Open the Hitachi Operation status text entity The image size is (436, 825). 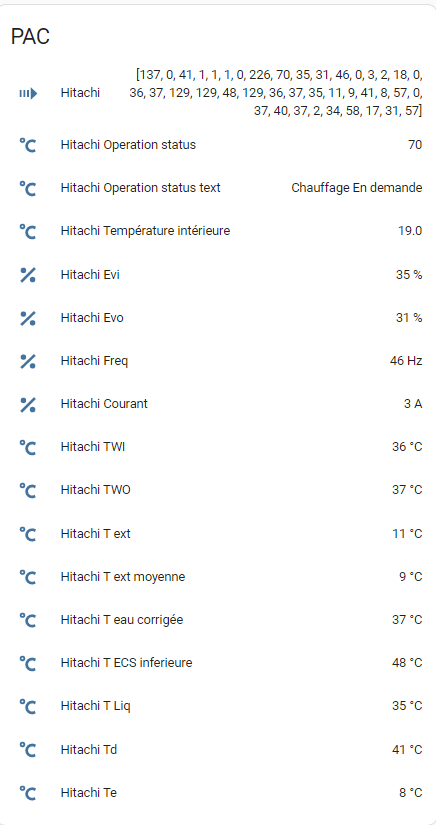click(x=220, y=188)
